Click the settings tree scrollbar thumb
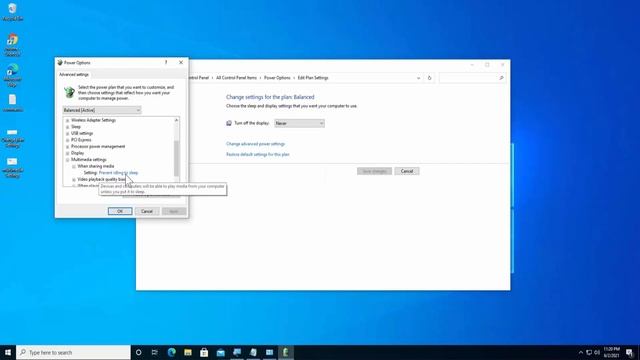 [176, 159]
